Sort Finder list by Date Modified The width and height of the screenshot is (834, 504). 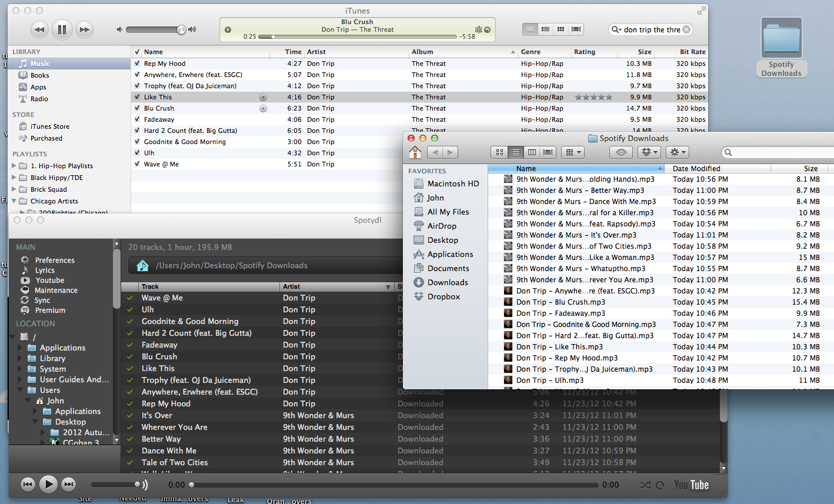(718, 168)
